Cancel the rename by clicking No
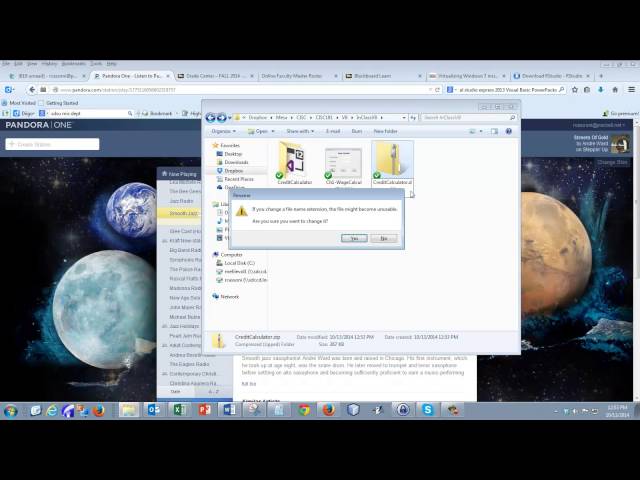 384,238
